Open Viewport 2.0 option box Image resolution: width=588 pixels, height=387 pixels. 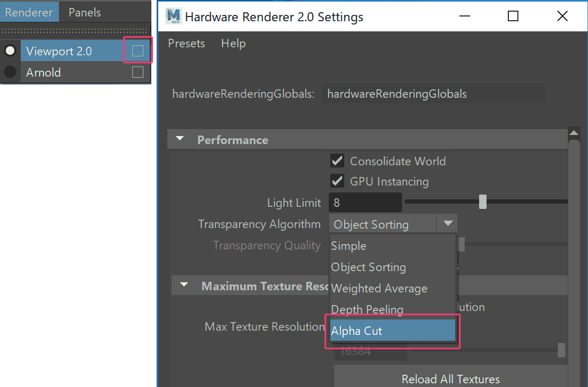click(x=138, y=51)
